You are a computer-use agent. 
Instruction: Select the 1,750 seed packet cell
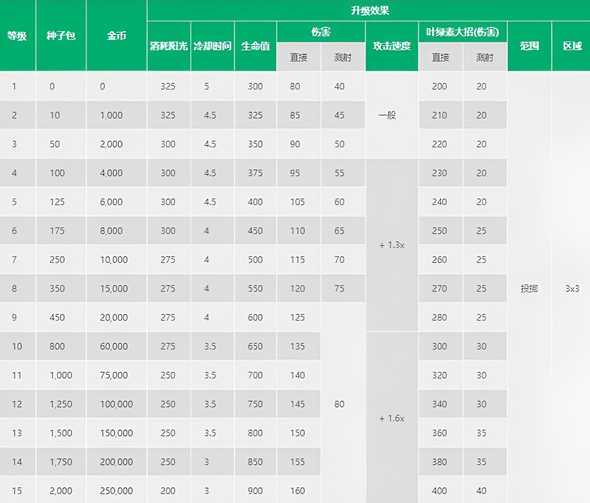point(61,462)
